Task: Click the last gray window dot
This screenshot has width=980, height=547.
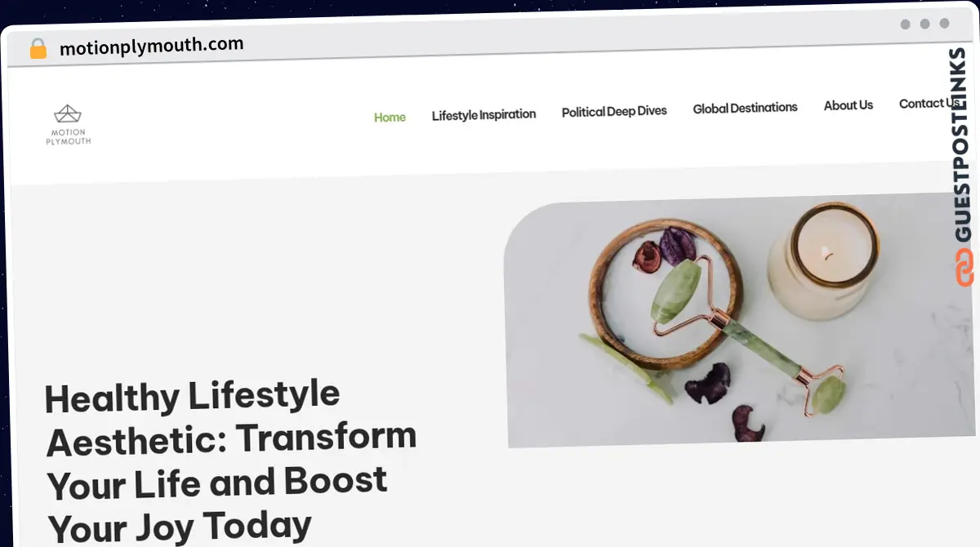Action: pos(944,24)
